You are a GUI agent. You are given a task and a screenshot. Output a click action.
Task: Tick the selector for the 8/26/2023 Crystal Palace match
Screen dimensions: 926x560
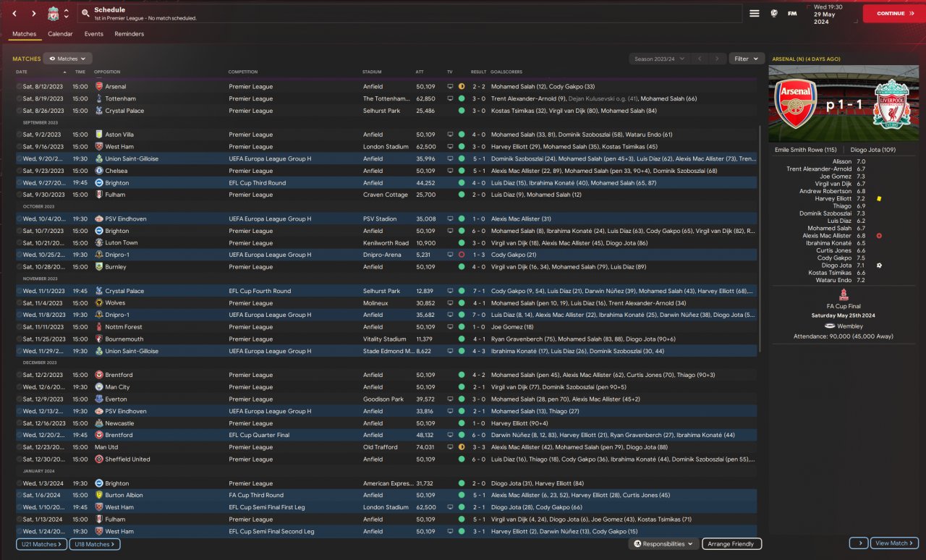pyautogui.click(x=19, y=111)
